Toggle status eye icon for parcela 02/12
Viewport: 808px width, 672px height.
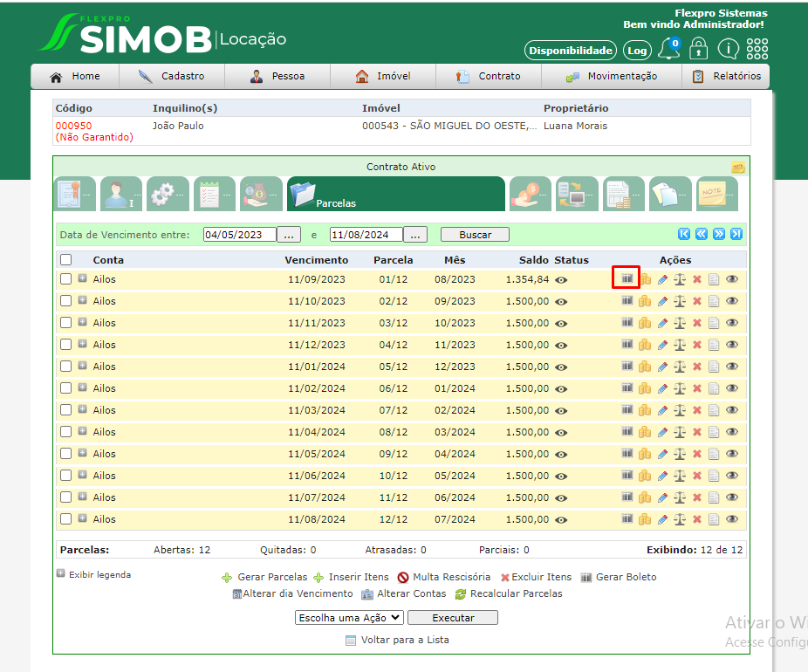pyautogui.click(x=561, y=302)
